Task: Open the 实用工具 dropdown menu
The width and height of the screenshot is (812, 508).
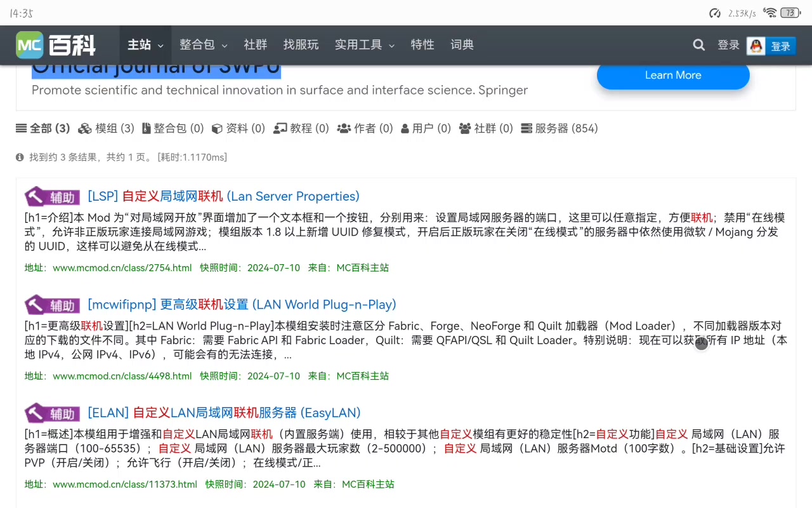Action: 364,45
